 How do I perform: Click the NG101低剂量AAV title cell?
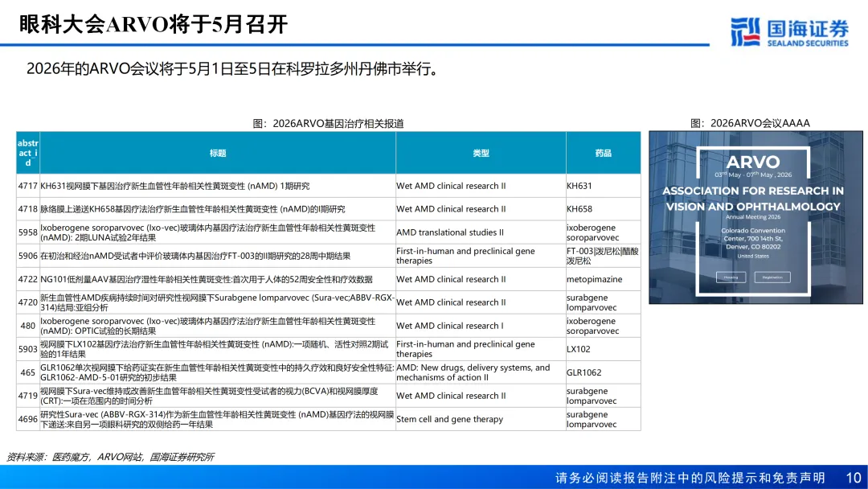pos(218,279)
